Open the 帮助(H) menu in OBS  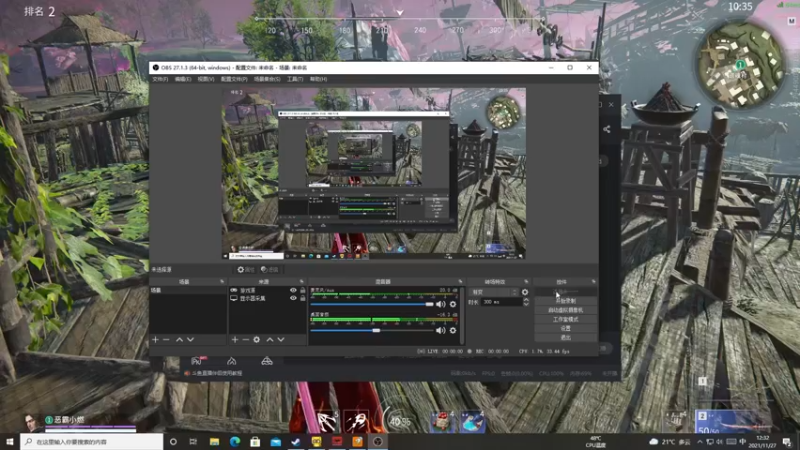[x=318, y=79]
